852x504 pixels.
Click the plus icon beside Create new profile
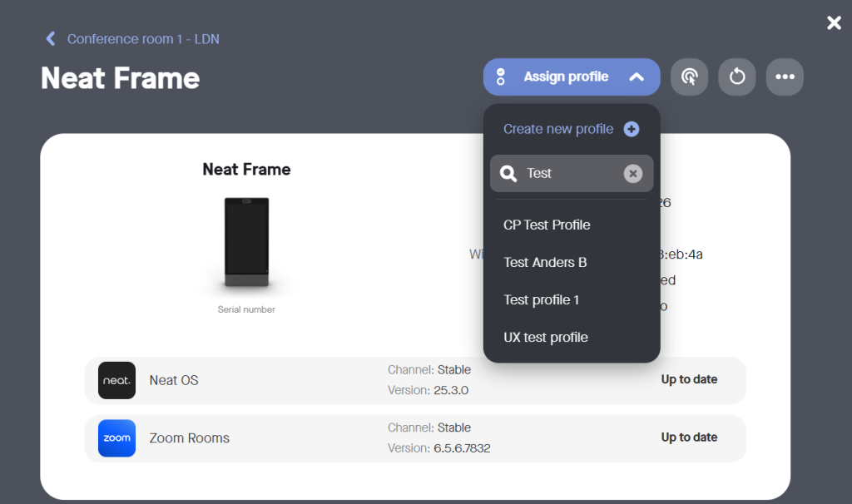pyautogui.click(x=632, y=129)
